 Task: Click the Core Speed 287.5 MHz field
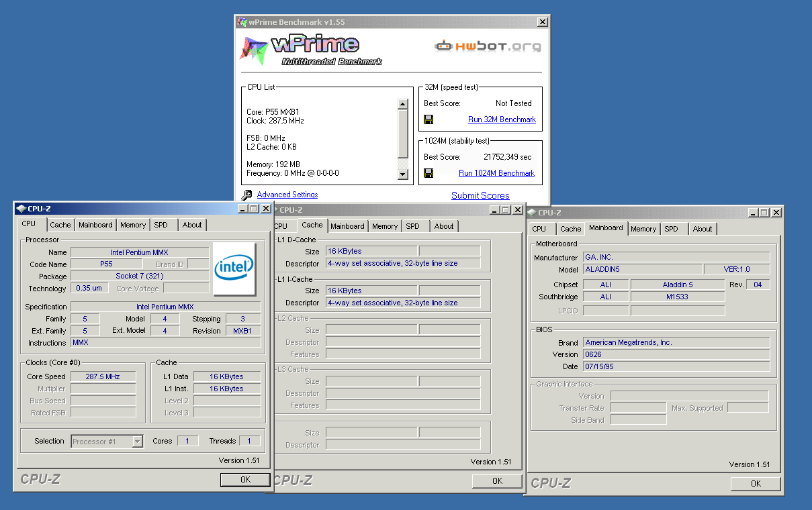click(x=103, y=376)
